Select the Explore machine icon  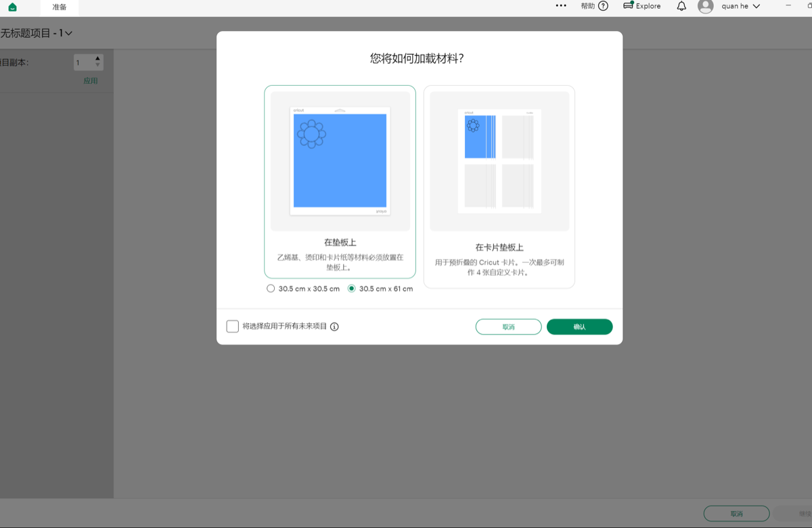pos(628,5)
